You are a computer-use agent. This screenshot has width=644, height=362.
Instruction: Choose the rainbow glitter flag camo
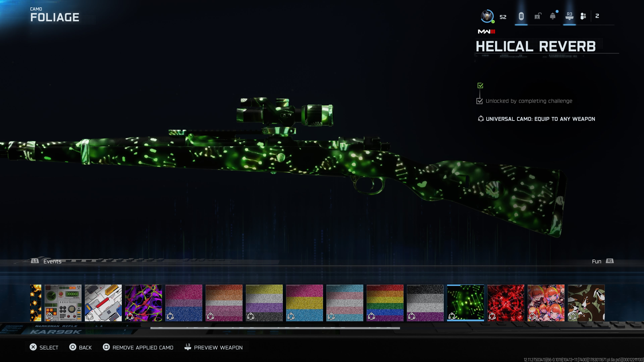tap(385, 303)
